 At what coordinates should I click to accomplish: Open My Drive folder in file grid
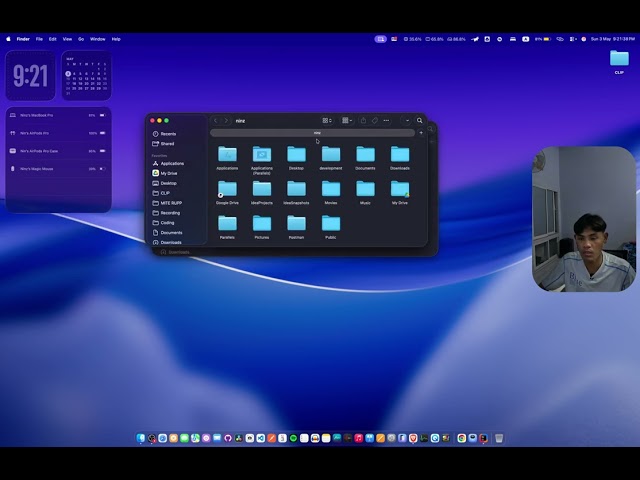pos(400,192)
